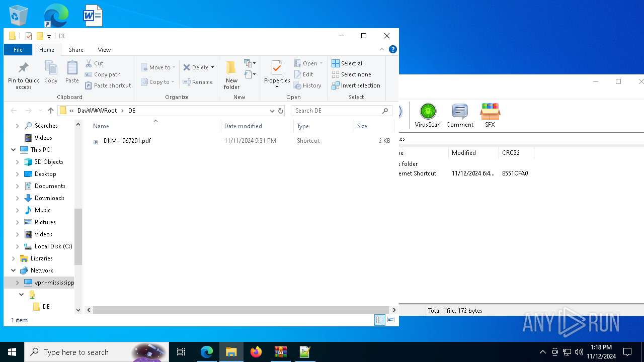
Task: Open Explorer Help question mark
Action: [x=393, y=49]
